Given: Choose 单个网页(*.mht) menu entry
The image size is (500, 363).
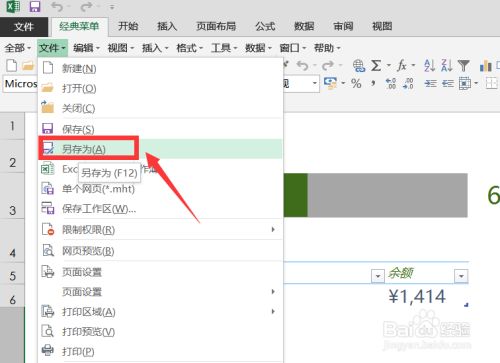Looking at the screenshot, I should (x=161, y=189).
